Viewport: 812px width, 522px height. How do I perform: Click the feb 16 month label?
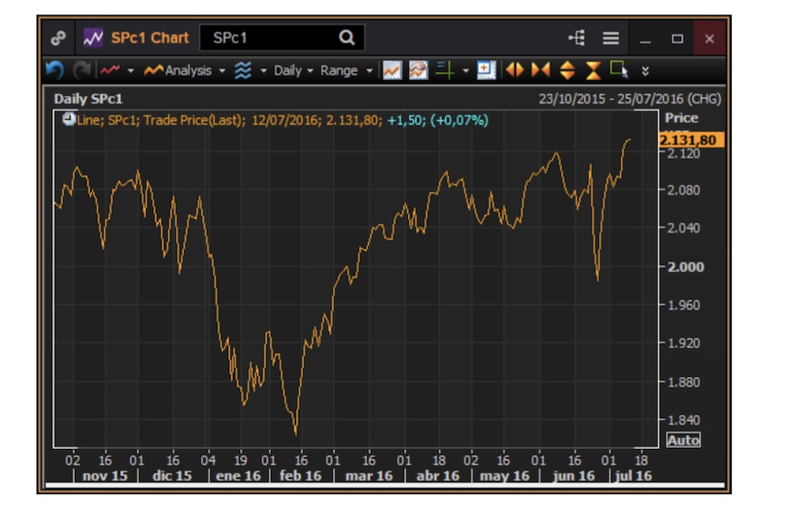pyautogui.click(x=300, y=476)
